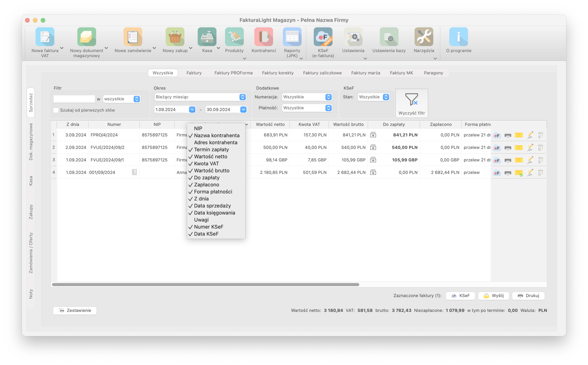Uncheck Numer KSeF column
This screenshot has height=365, width=588.
tap(216, 227)
